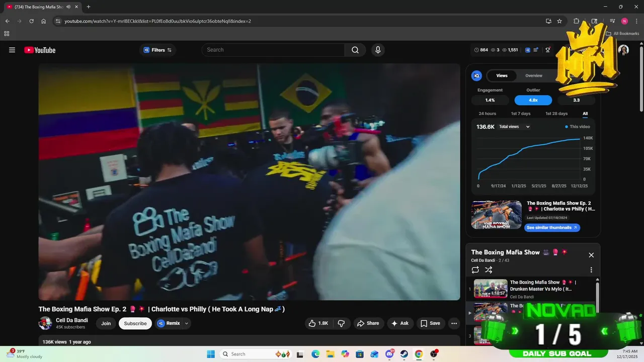Open the Cell Da Bandi channel name link
The width and height of the screenshot is (644, 362).
click(72, 320)
